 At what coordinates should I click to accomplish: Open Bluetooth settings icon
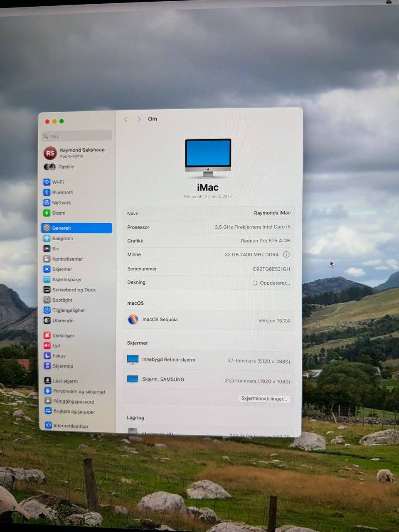47,192
